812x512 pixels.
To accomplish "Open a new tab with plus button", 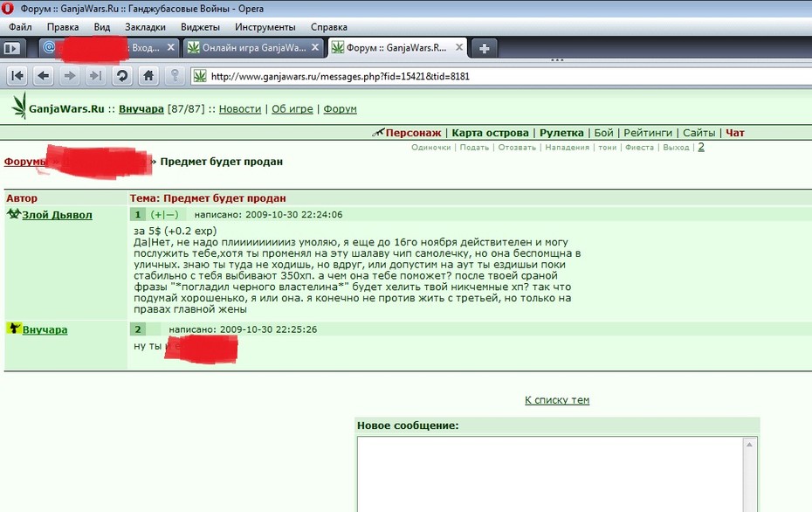I will pos(485,48).
